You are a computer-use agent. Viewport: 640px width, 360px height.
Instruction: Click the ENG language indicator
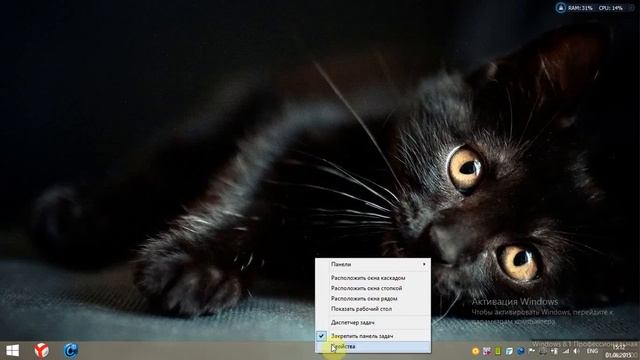click(x=592, y=351)
